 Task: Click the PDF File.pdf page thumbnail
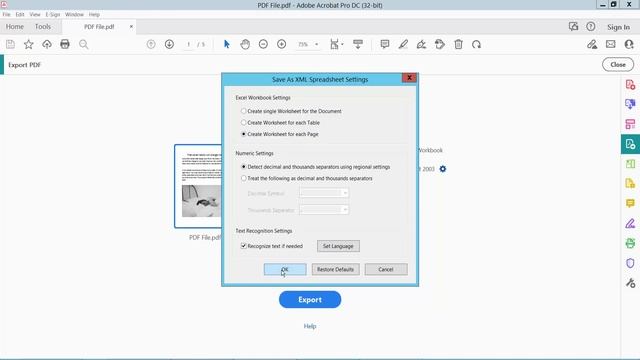198,186
